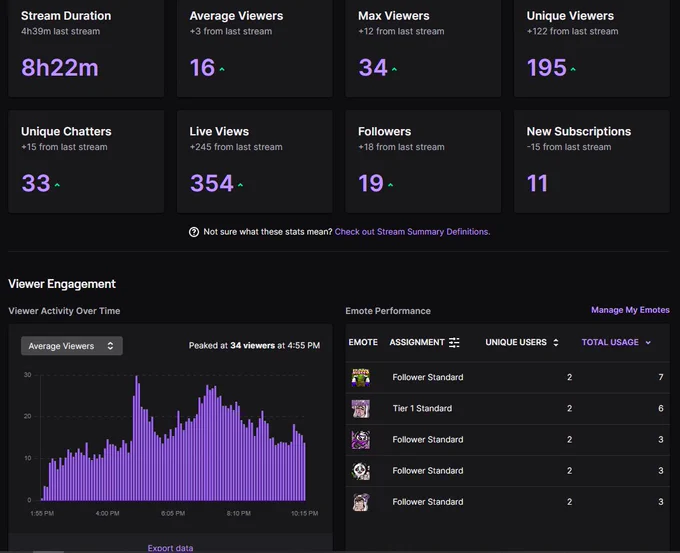Viewport: 680px width, 553px height.
Task: Click the ASSIGNMENT column header
Action: tap(417, 342)
